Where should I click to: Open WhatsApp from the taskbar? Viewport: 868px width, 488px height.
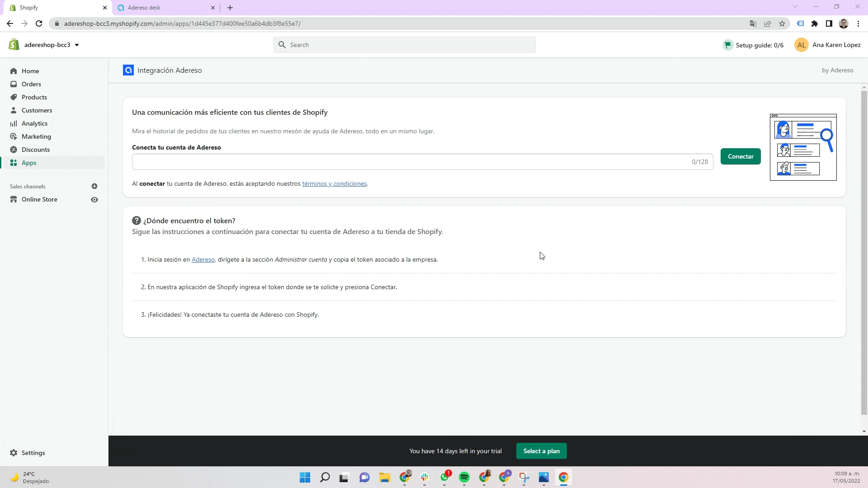[x=444, y=477]
